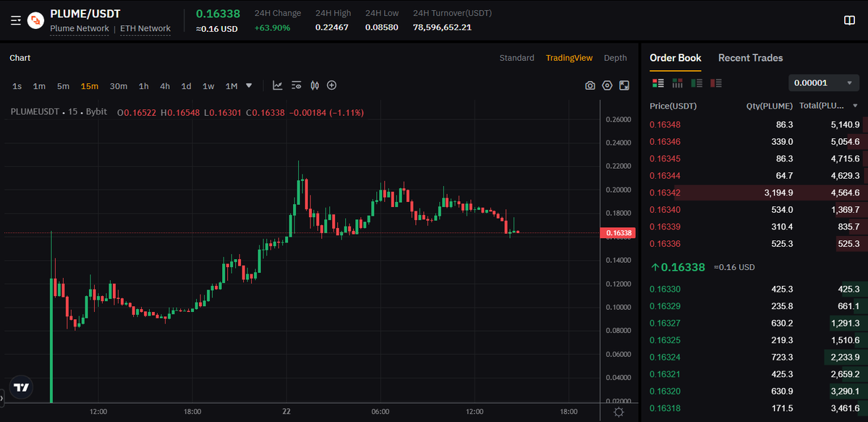Click the Qty(PLUME) column header
This screenshot has height=422, width=868.
tap(770, 106)
